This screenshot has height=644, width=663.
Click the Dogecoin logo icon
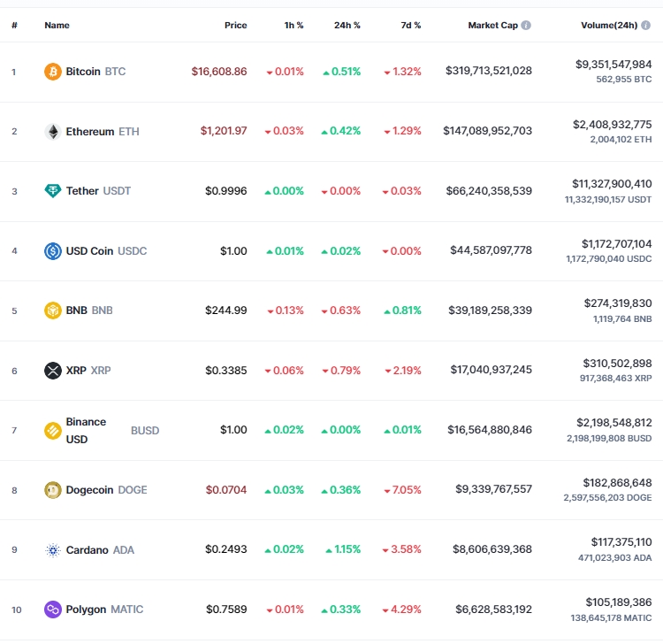53,490
